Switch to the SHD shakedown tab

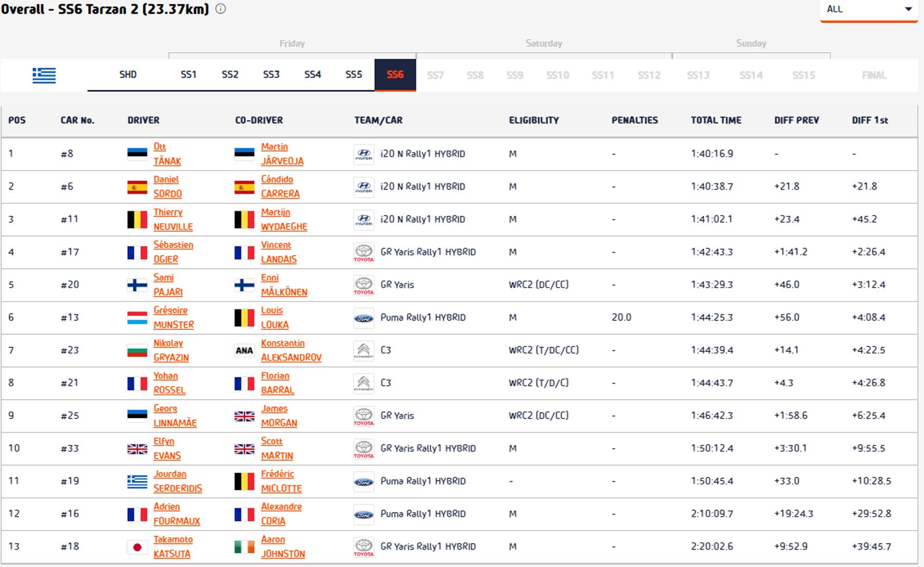(128, 74)
